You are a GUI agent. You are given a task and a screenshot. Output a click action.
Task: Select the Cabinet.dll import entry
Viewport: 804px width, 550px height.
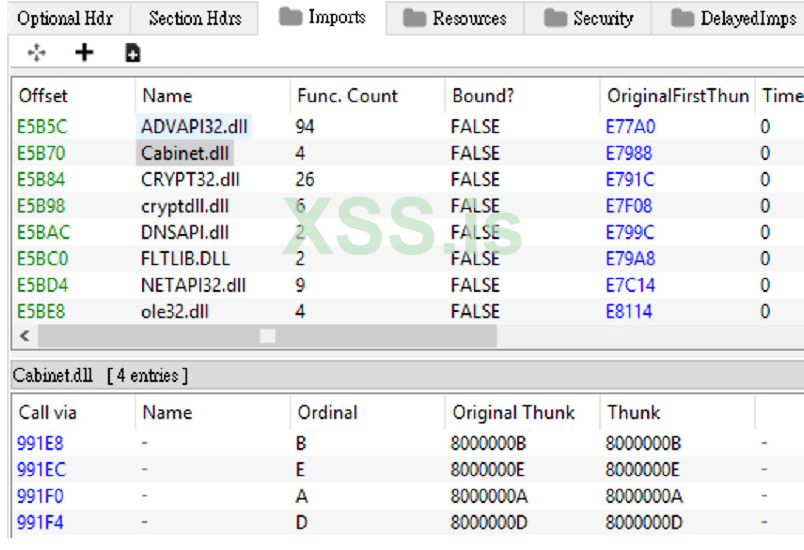pyautogui.click(x=185, y=153)
